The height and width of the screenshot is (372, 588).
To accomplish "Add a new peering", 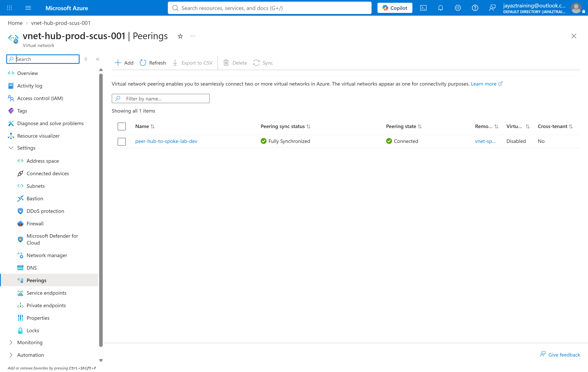I will tap(124, 63).
